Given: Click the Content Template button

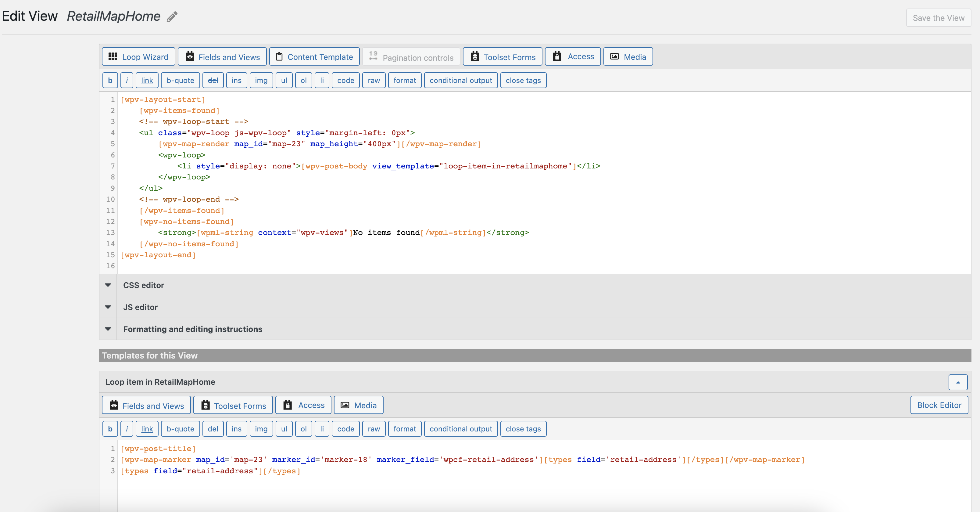Looking at the screenshot, I should click(314, 57).
